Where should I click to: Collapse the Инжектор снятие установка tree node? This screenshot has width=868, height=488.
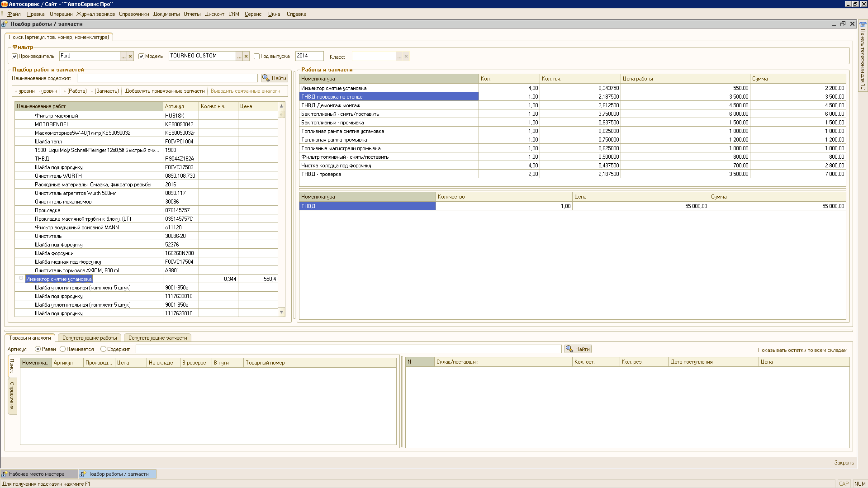(21, 279)
